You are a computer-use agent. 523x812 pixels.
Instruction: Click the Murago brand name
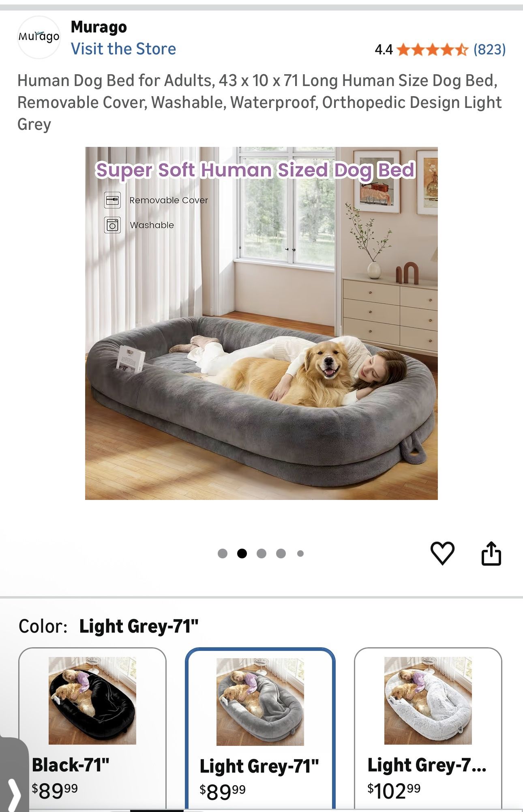pos(99,27)
